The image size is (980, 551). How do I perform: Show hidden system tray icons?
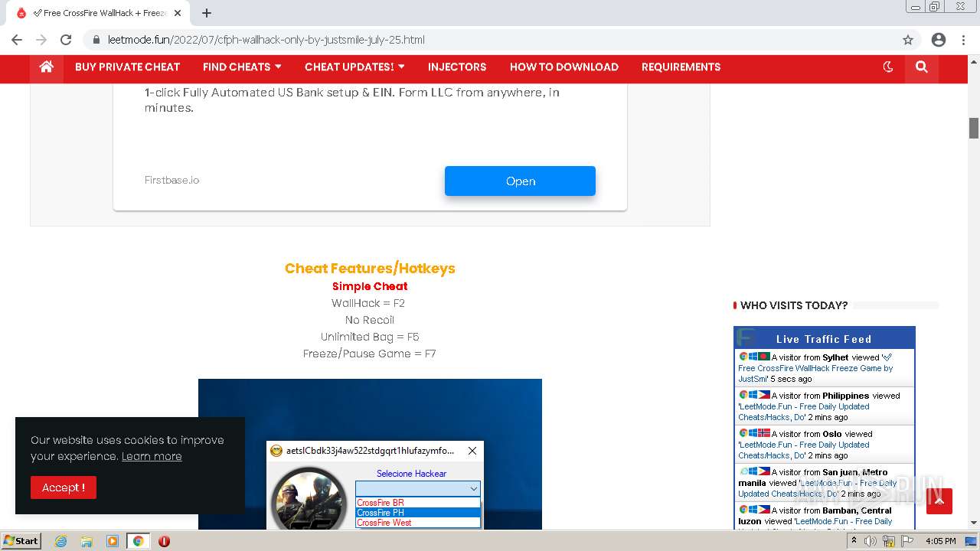854,541
